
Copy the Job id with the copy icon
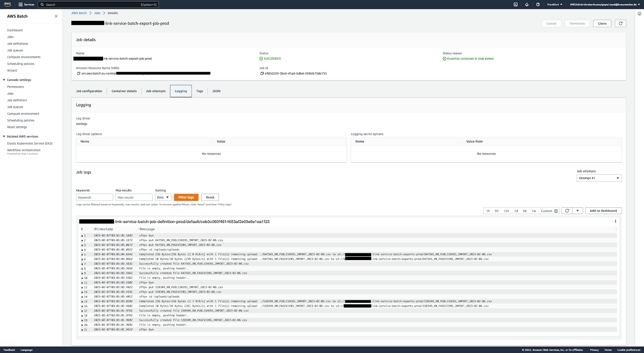pos(262,73)
